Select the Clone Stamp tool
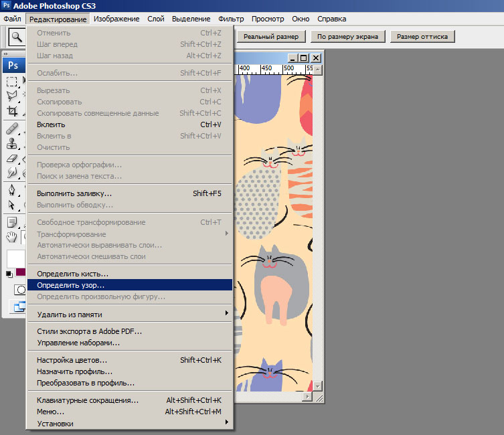Screen dimensions: 504x435 tap(12, 143)
